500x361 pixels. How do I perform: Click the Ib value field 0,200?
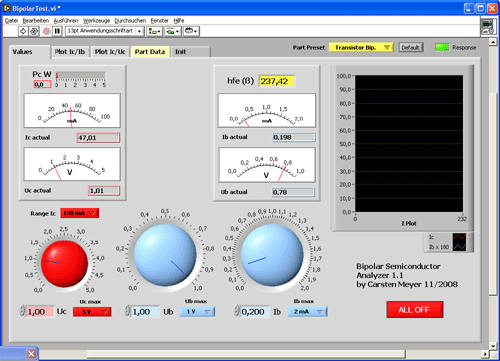click(x=254, y=312)
